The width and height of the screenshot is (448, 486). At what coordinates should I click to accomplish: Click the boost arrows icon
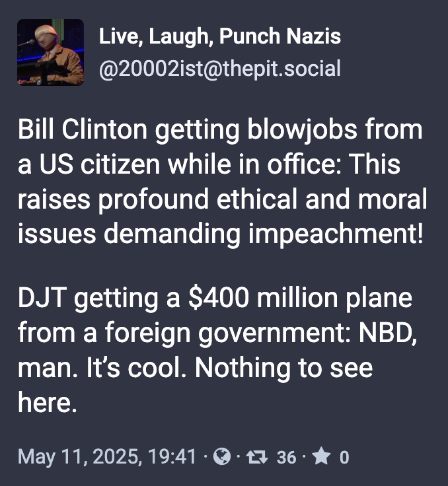click(257, 457)
